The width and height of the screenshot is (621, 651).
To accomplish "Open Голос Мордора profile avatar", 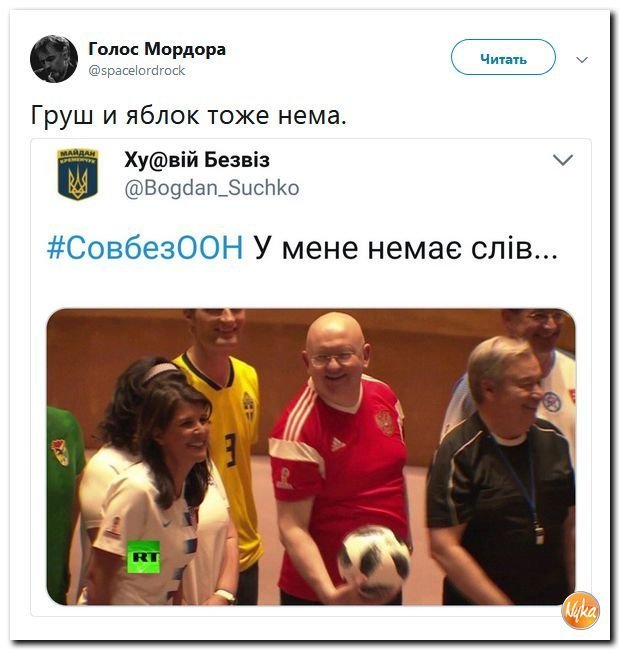I will (x=54, y=59).
